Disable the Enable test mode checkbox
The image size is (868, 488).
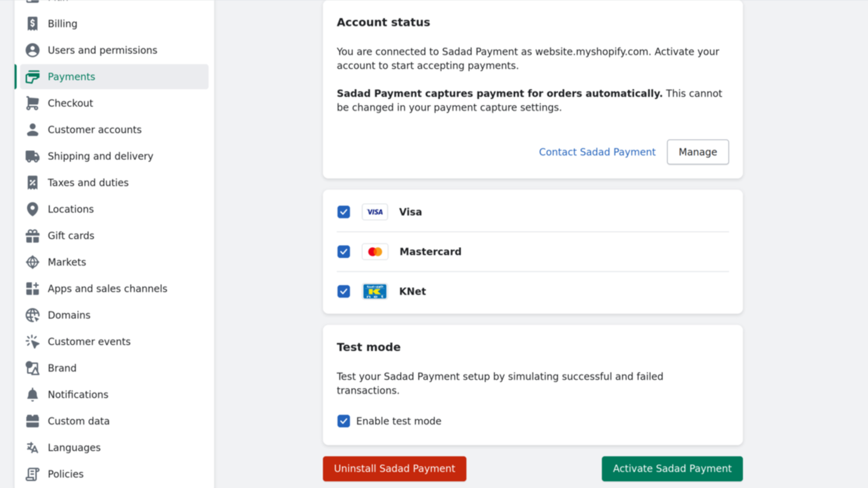point(343,421)
